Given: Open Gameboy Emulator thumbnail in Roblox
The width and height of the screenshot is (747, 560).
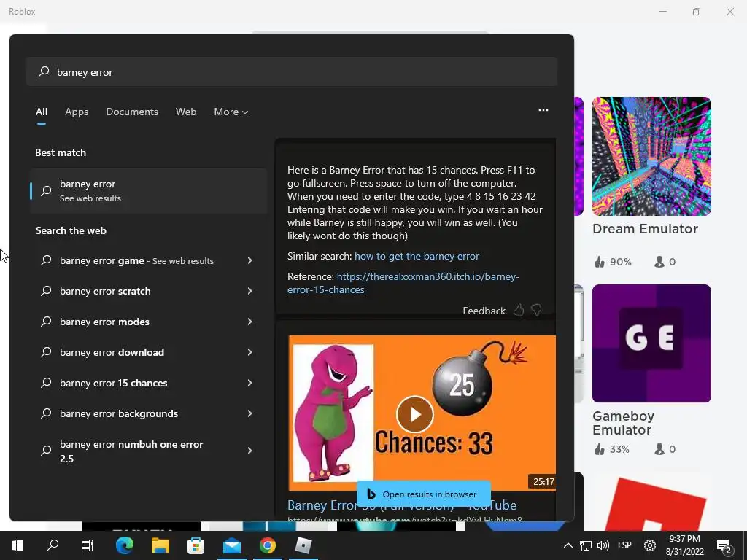Looking at the screenshot, I should [651, 343].
